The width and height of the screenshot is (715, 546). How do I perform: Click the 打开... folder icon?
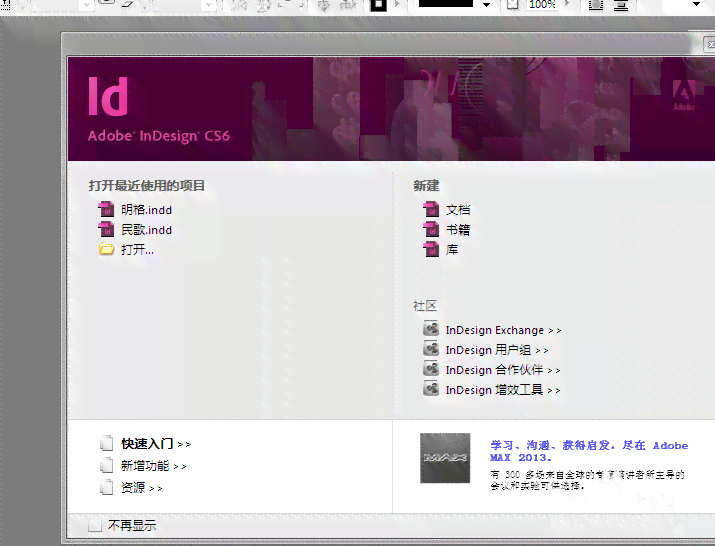[107, 249]
